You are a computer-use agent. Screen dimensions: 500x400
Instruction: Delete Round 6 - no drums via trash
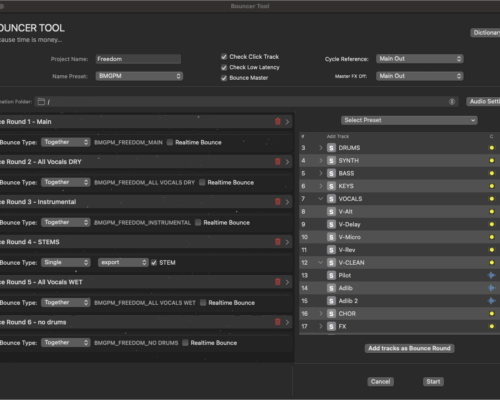278,322
